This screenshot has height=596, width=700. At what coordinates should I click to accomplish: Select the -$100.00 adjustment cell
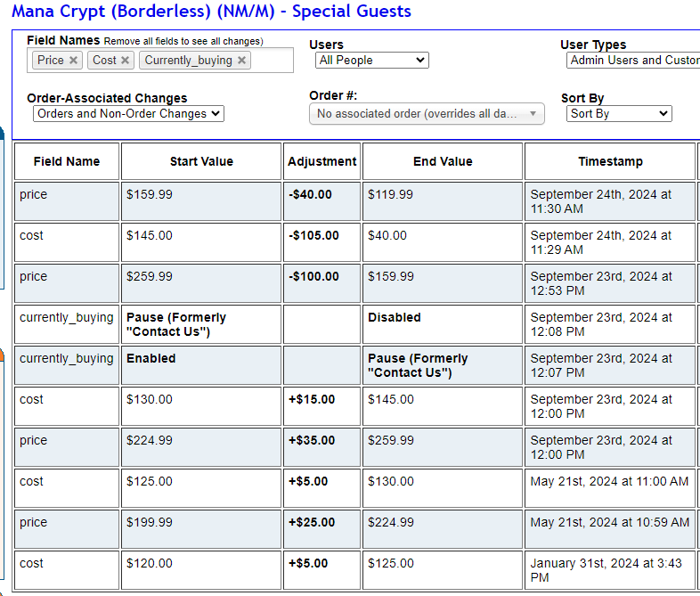[322, 283]
